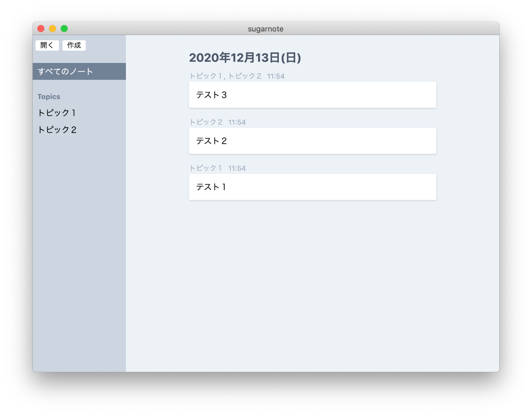
Task: Click the date heading 2020年12月13日(日)
Action: pyautogui.click(x=245, y=58)
